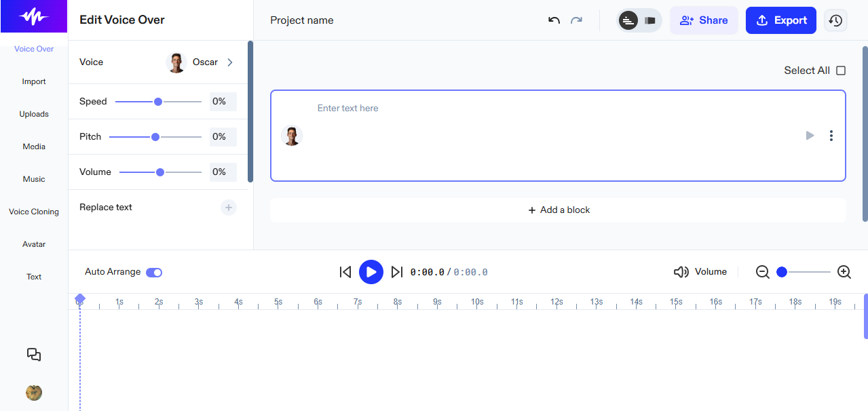Click the undo arrow
This screenshot has height=411, width=868.
[x=553, y=20]
